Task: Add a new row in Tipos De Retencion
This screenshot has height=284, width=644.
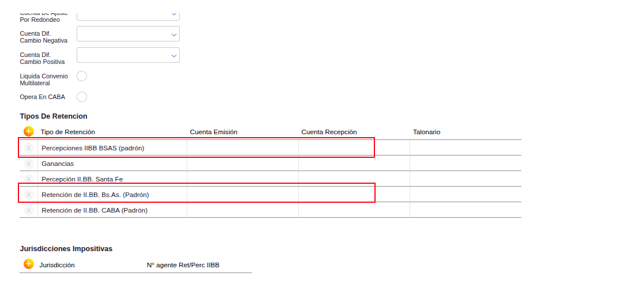Action: 29,132
